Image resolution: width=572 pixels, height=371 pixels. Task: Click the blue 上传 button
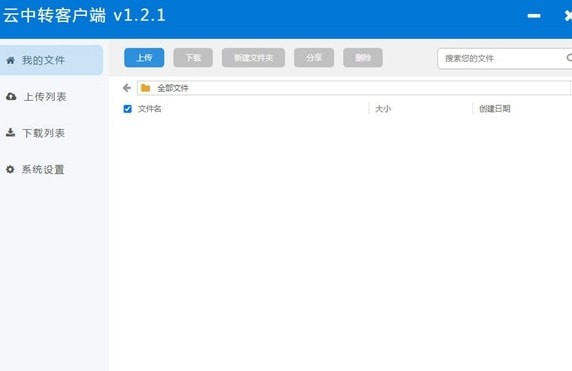click(x=144, y=58)
